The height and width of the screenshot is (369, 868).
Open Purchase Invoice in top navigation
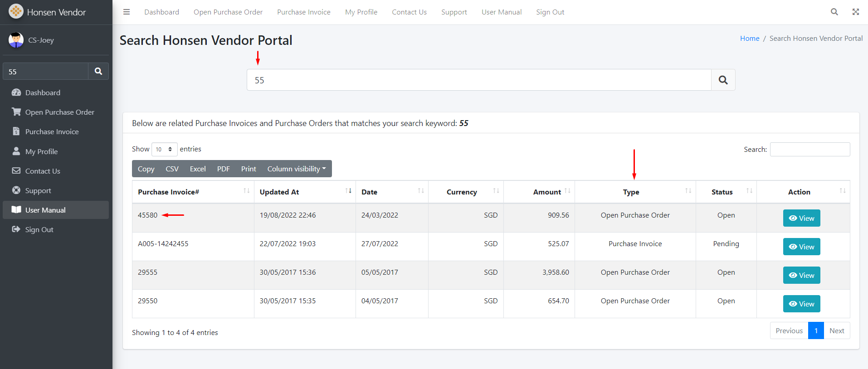tap(303, 12)
